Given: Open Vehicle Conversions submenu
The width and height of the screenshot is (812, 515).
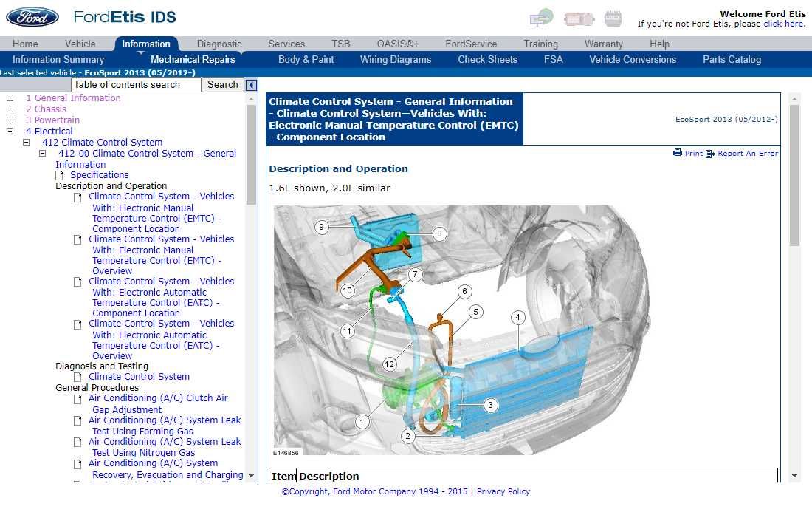Looking at the screenshot, I should (633, 60).
